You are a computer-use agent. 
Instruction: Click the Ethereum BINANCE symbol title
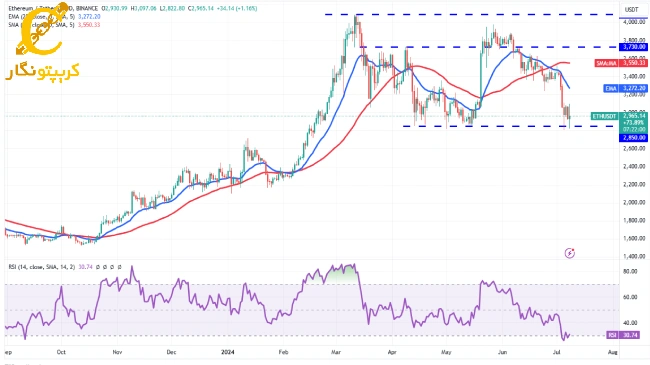click(x=53, y=8)
